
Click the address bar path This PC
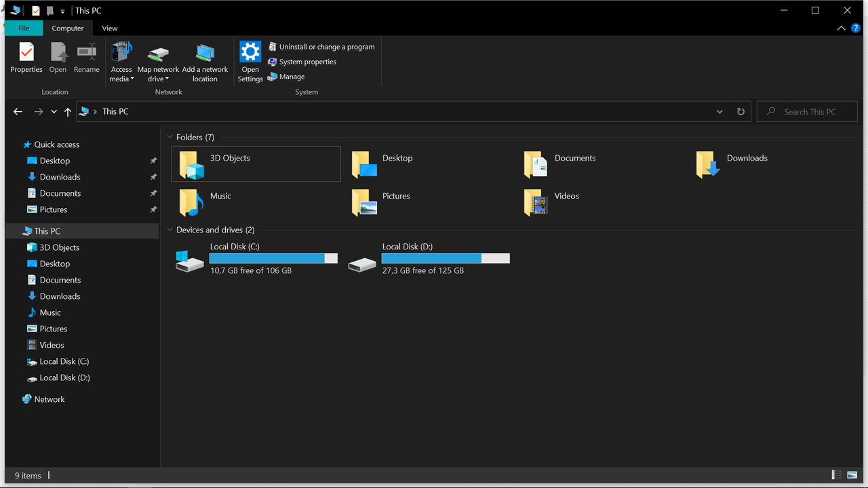[x=115, y=112]
